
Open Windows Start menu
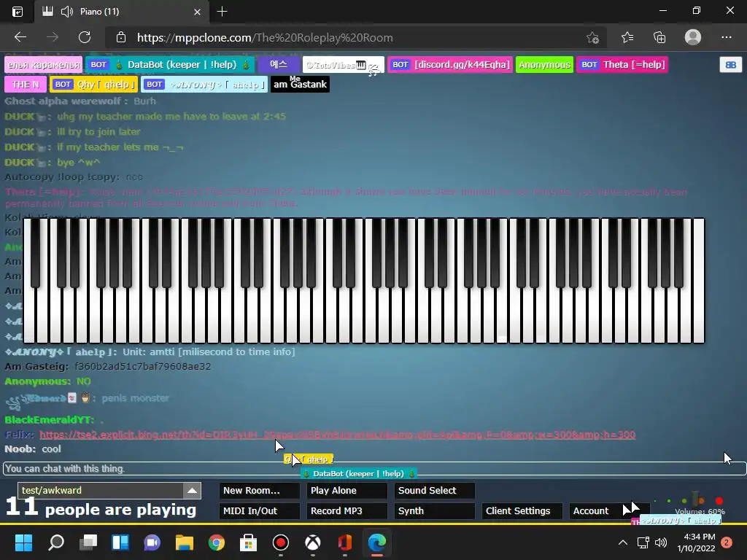click(x=23, y=542)
